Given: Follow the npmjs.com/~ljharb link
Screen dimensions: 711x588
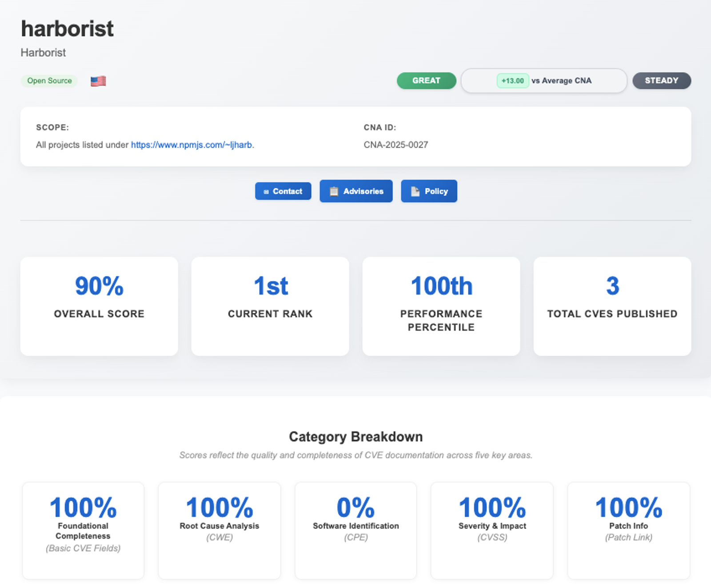Looking at the screenshot, I should pyautogui.click(x=192, y=145).
